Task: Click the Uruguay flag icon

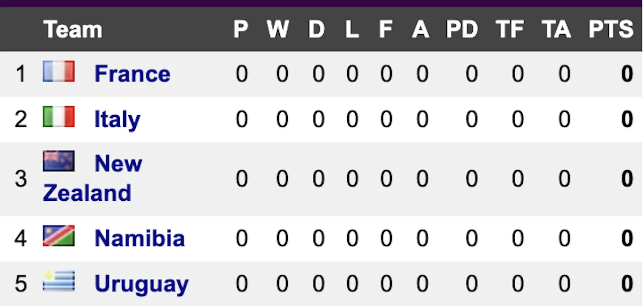Action: click(x=59, y=281)
